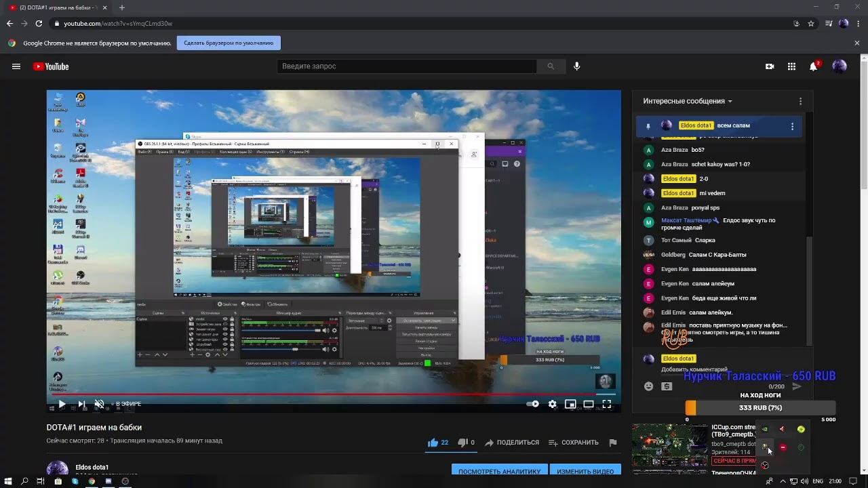Bookmark this page with the star
868x488 pixels.
[811, 24]
